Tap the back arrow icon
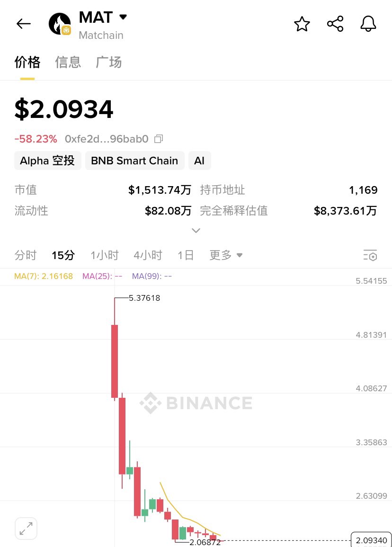The width and height of the screenshot is (392, 547). coord(24,24)
